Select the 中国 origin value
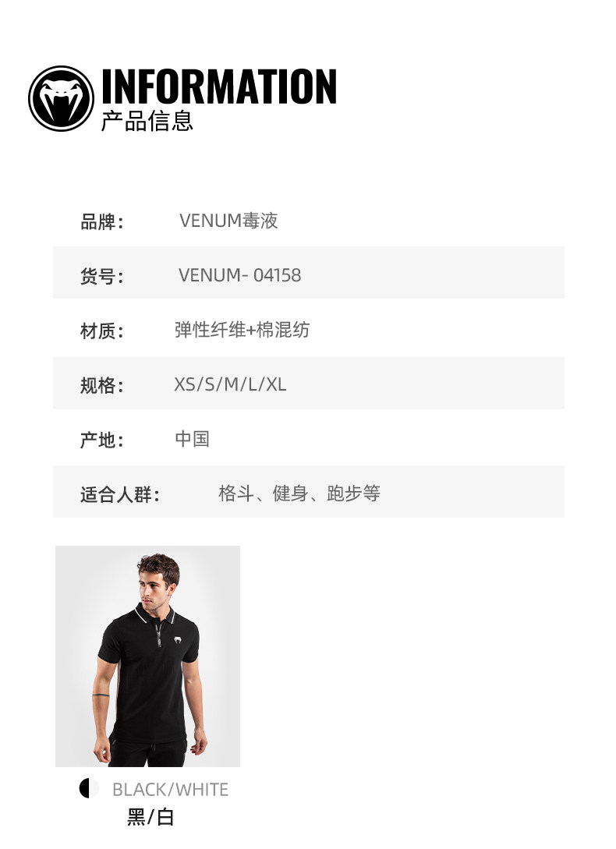This screenshot has height=849, width=616. click(193, 439)
